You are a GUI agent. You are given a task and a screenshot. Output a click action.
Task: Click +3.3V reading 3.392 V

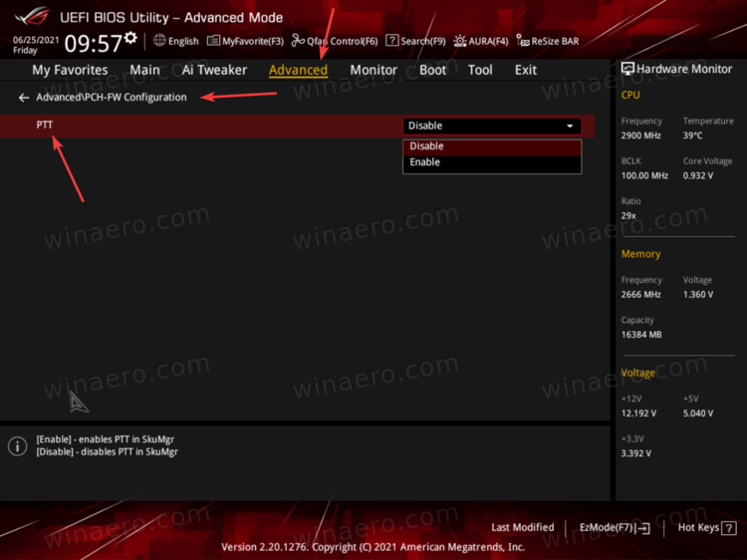click(x=636, y=453)
